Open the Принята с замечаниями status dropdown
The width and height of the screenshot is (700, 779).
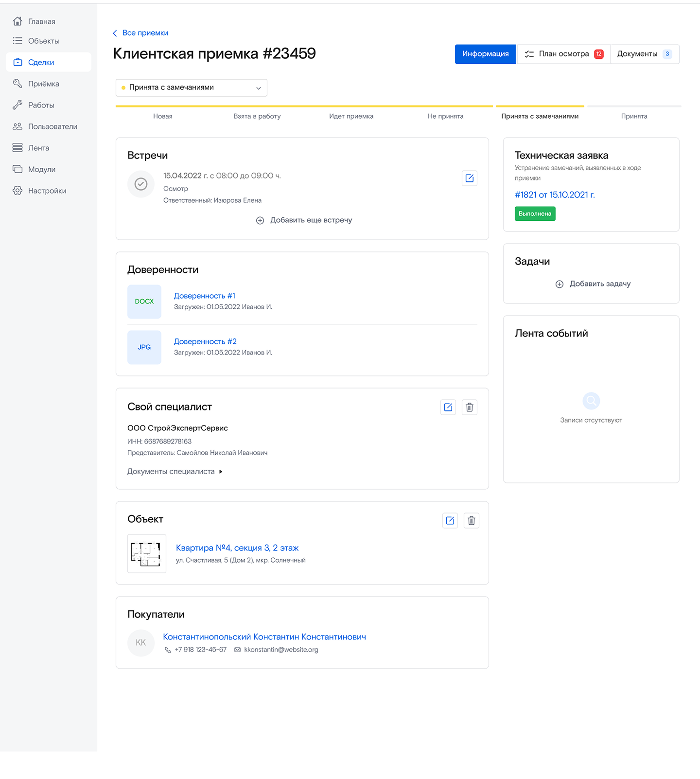pyautogui.click(x=192, y=88)
